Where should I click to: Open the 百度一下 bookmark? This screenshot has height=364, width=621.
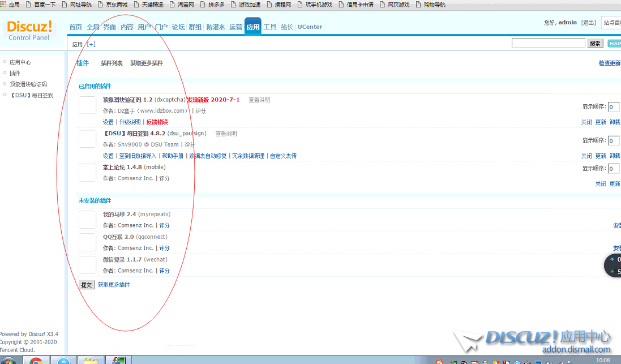click(40, 5)
